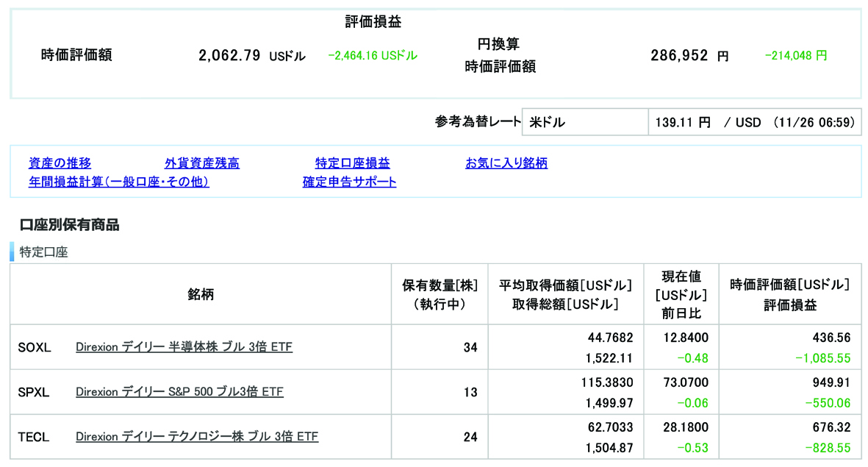868x467 pixels.
Task: Click TECL current price 28.1800
Action: 685,427
